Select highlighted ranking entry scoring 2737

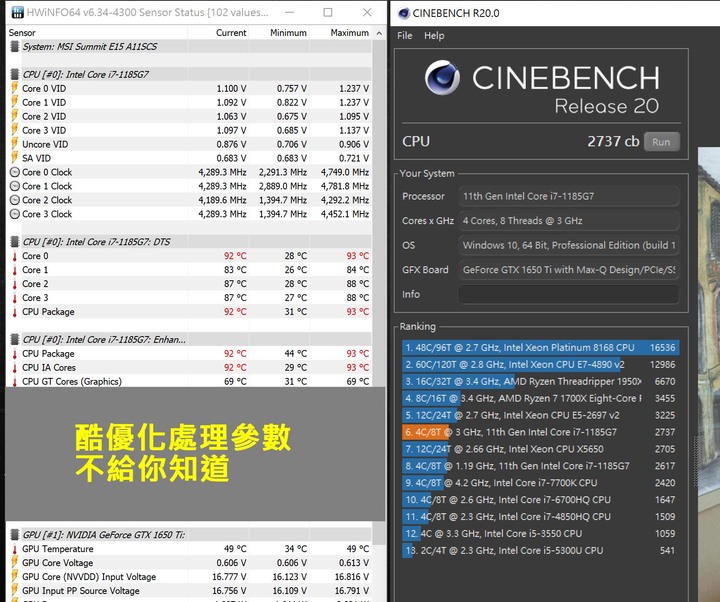[540, 432]
